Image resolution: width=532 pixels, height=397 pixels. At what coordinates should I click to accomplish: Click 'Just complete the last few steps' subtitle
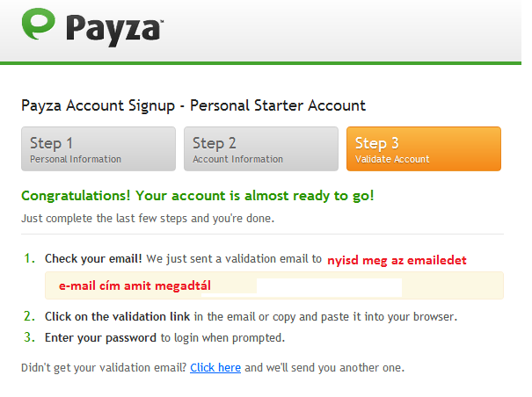(x=148, y=219)
